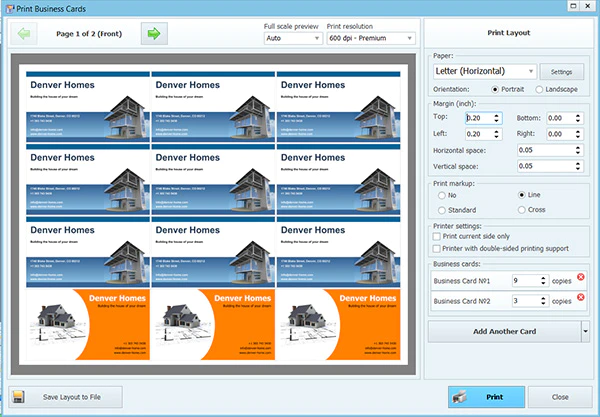
Task: Click the printer icon on Print button
Action: tap(459, 397)
